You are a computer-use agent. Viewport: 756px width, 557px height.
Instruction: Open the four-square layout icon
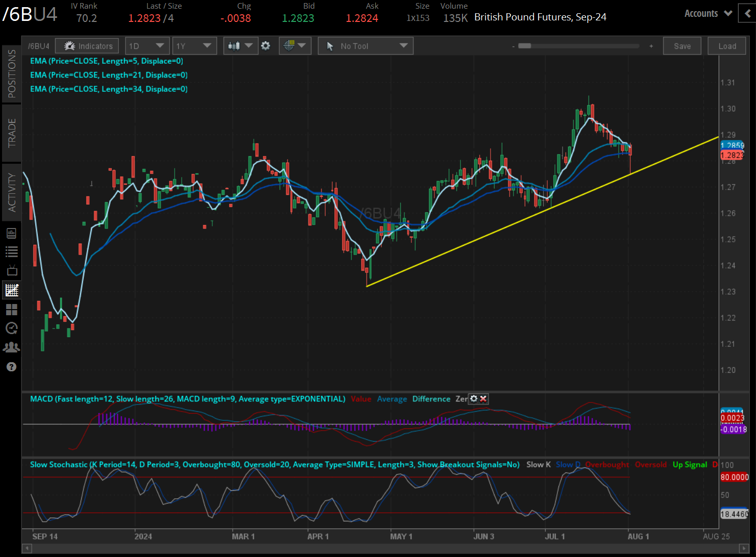(x=11, y=309)
